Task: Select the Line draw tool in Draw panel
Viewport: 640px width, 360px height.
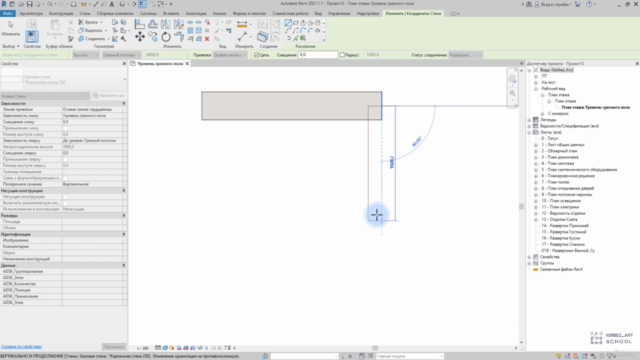Action: (288, 23)
